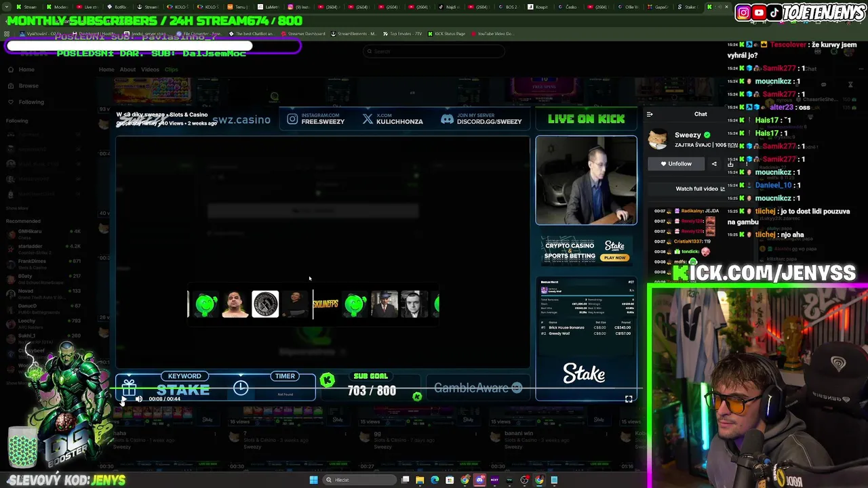
Task: Click the Unfollow button for Sweezy
Action: 675,163
